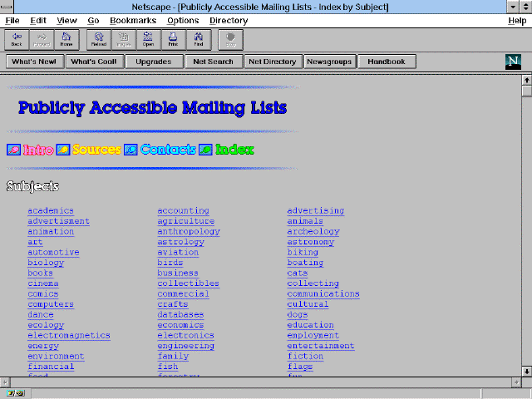Click the What's Cool! button

pos(95,62)
